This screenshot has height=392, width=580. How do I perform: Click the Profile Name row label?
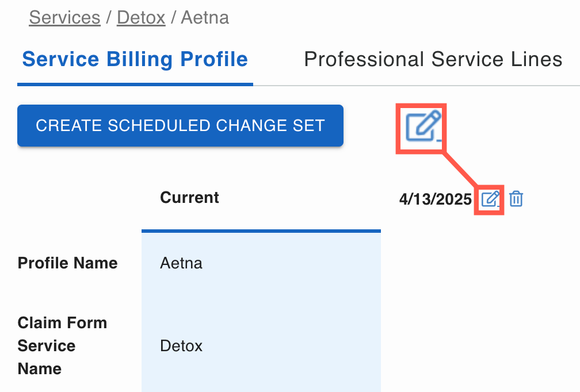pyautogui.click(x=67, y=263)
